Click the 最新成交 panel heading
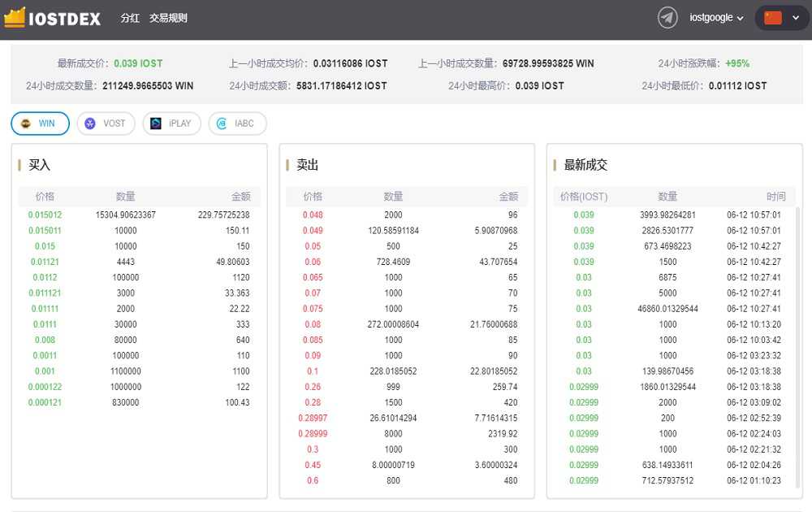Viewport: 812px width, 512px height. 585,165
